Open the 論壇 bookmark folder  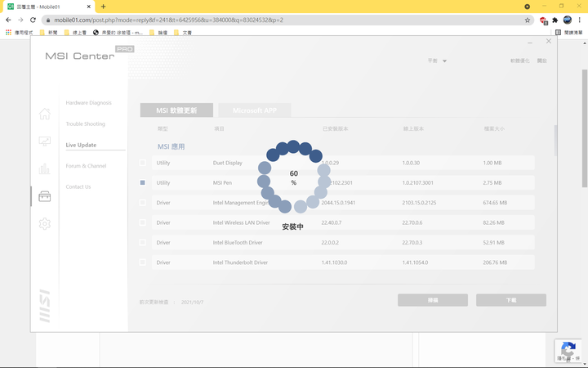click(158, 33)
